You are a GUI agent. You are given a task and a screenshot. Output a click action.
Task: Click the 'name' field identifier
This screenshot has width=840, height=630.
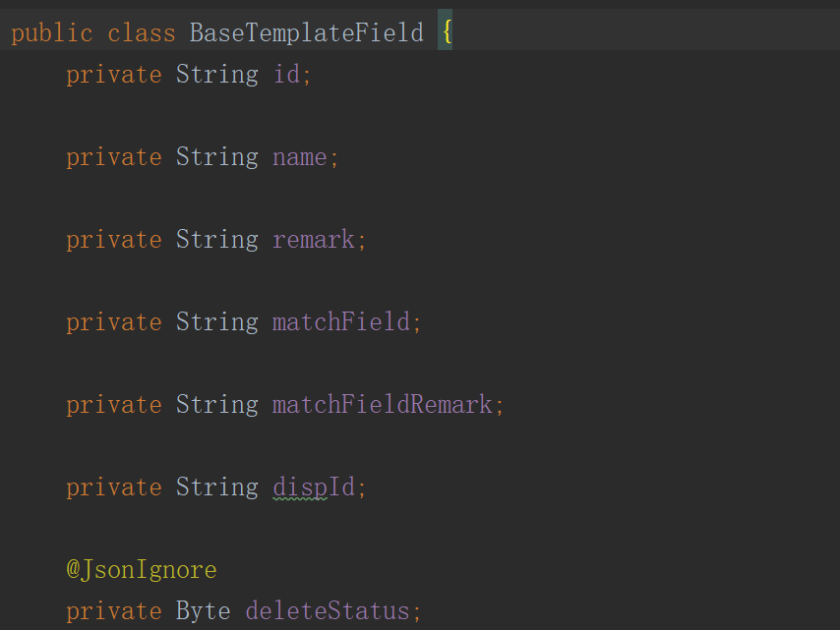click(x=300, y=157)
